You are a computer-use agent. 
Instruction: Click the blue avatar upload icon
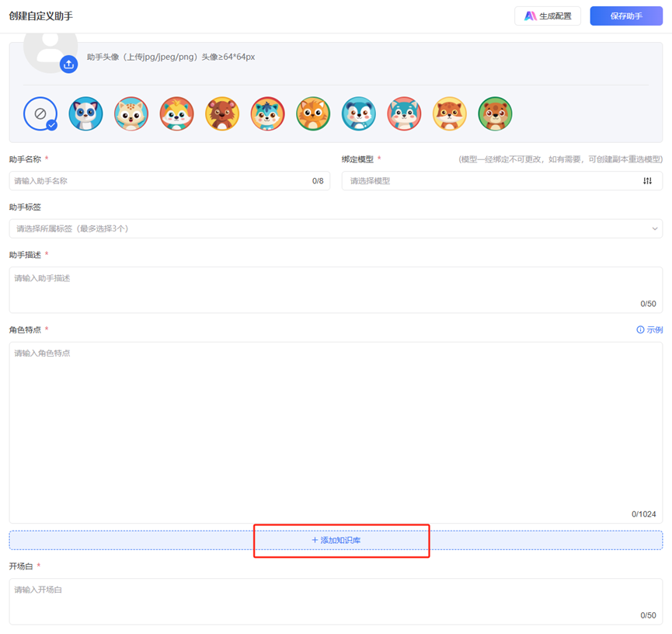point(68,64)
